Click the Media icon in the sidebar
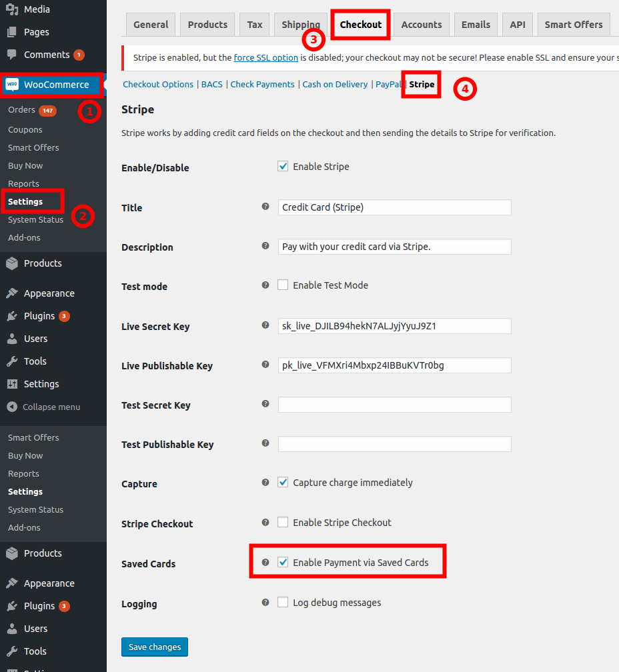The image size is (619, 672). click(12, 9)
